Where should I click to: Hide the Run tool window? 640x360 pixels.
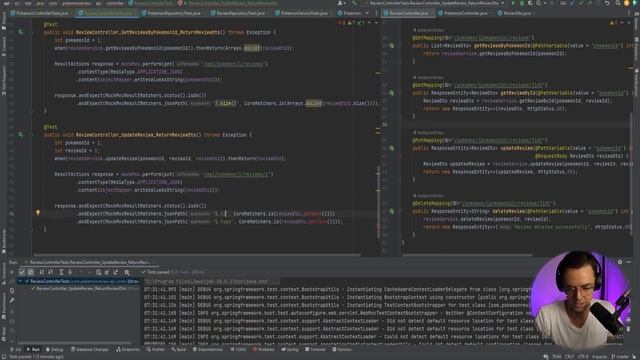(629, 262)
